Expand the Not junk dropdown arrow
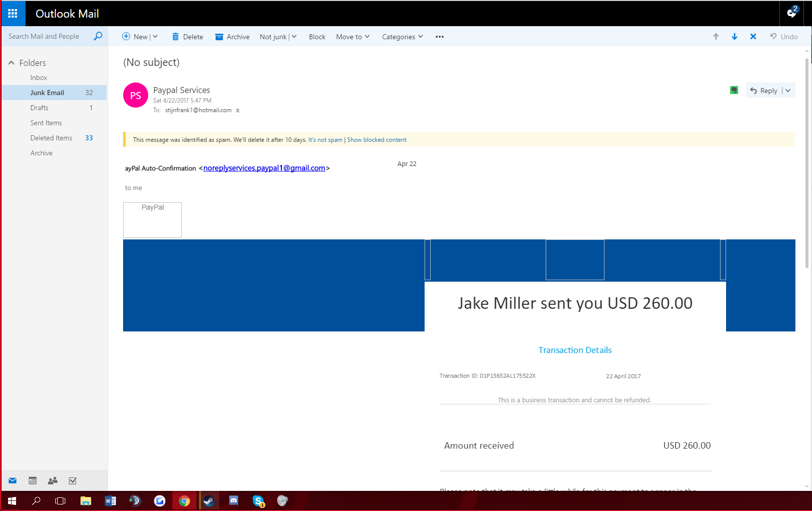This screenshot has height=511, width=812. tap(294, 36)
